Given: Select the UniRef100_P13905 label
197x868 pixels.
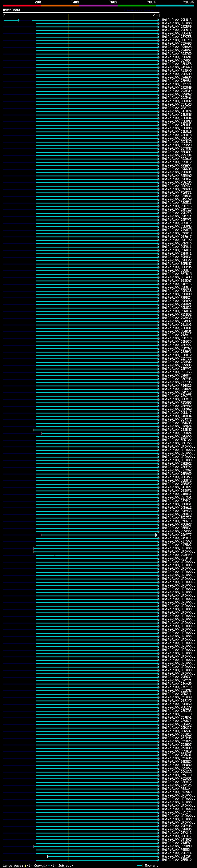Looking at the screenshot, I should click(176, 71).
